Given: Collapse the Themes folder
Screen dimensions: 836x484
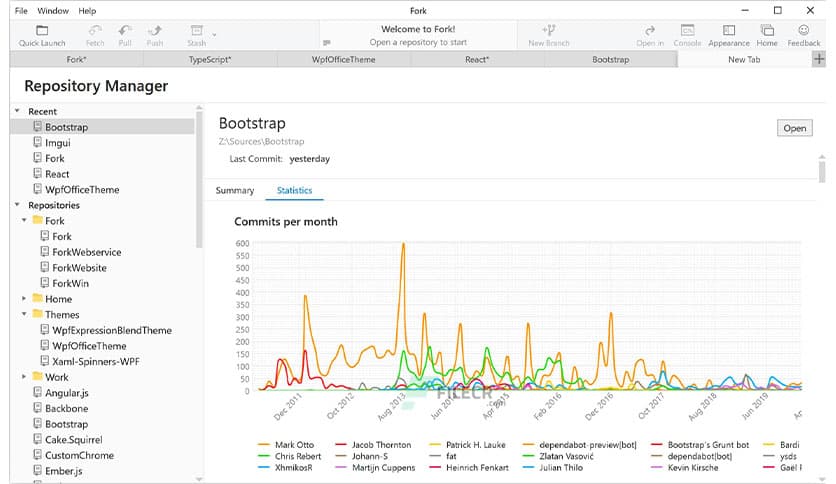Looking at the screenshot, I should click(x=24, y=314).
